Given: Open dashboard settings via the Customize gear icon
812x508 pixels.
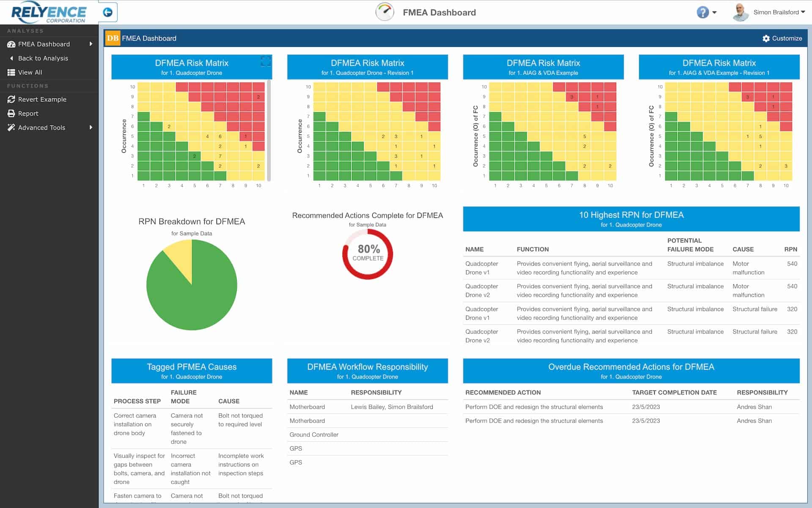Looking at the screenshot, I should click(x=766, y=38).
